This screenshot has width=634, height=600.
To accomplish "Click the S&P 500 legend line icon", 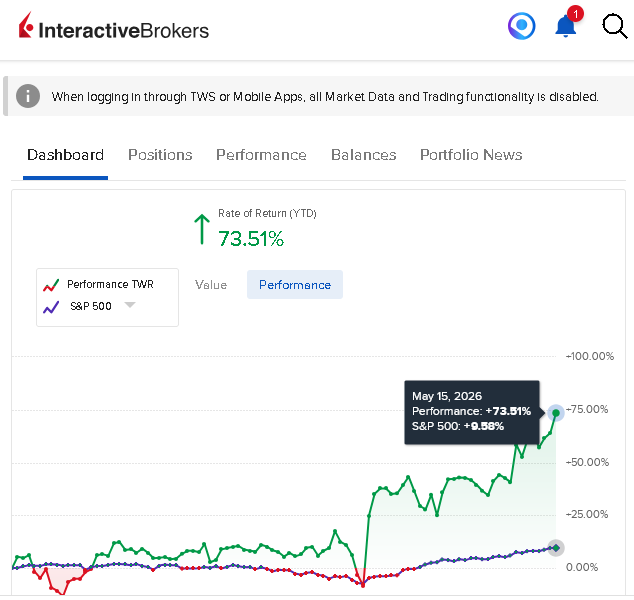I will [x=51, y=307].
